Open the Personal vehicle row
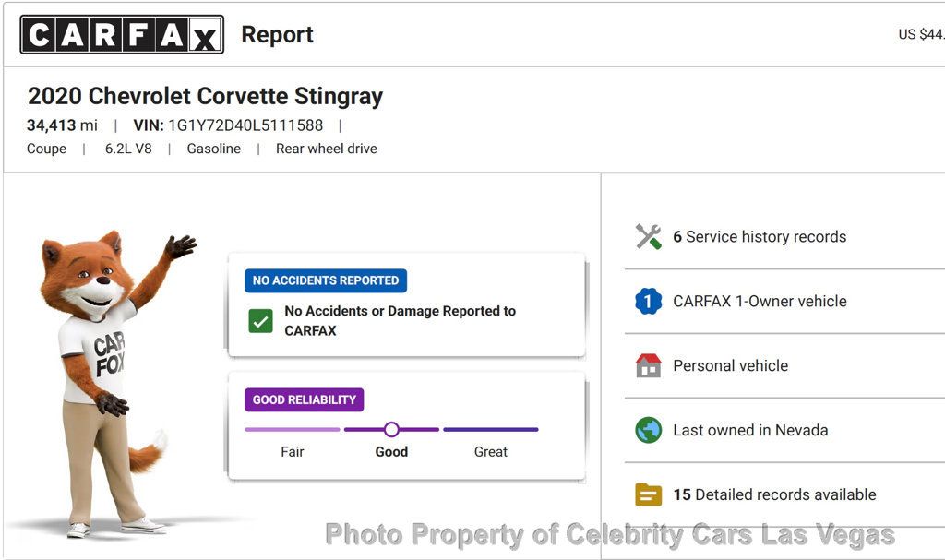945x560 pixels. 731,366
